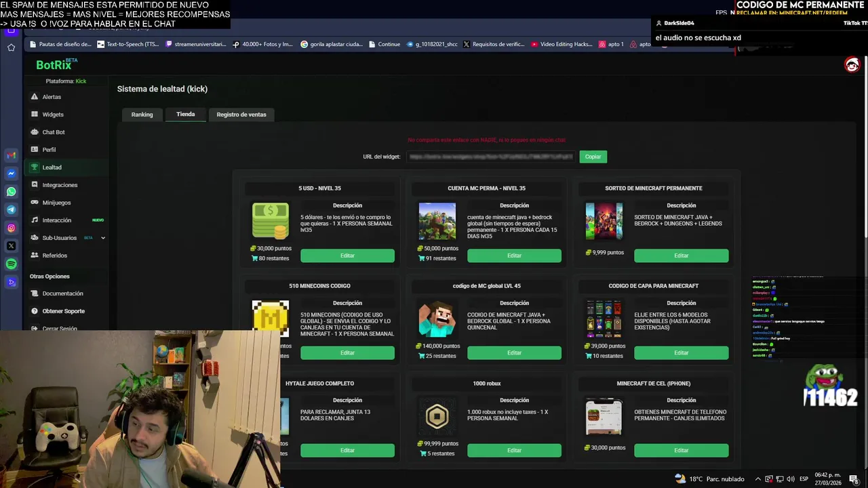Screen dimensions: 868x488
Task: Edit the SORTEO DE MINECRAFT PERMANENTE item
Action: pos(682,256)
